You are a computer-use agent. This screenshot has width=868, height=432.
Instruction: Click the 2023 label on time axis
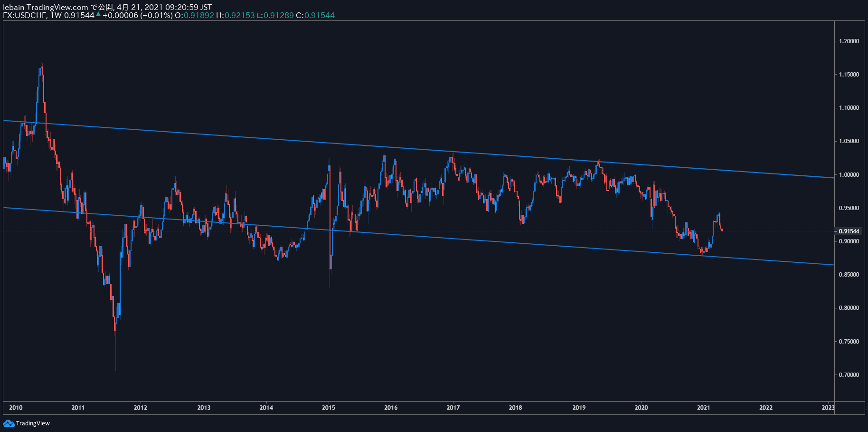click(828, 407)
